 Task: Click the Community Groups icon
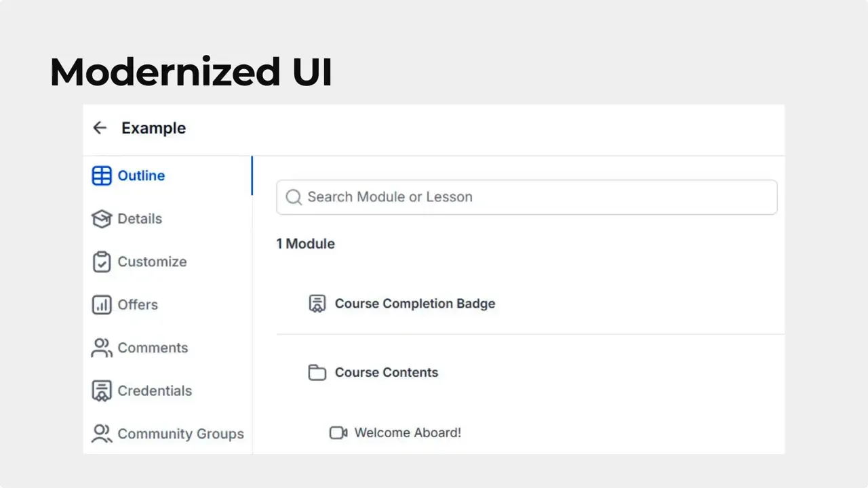(101, 434)
